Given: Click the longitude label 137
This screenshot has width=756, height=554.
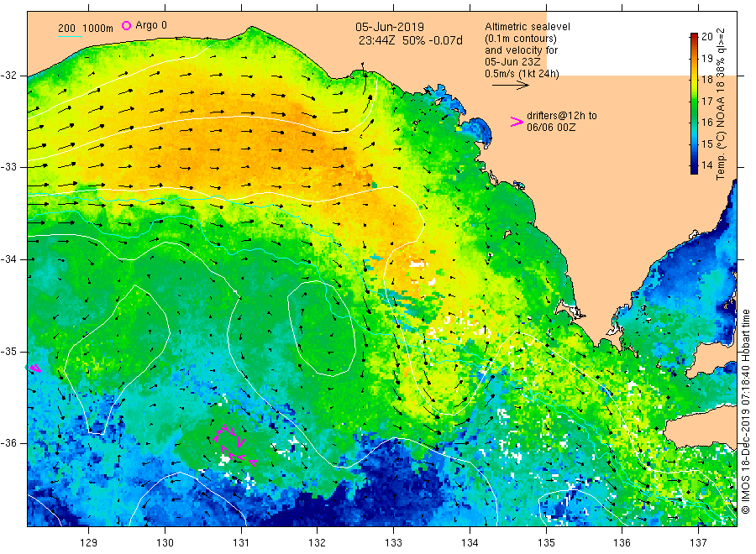Looking at the screenshot, I should click(x=699, y=543).
